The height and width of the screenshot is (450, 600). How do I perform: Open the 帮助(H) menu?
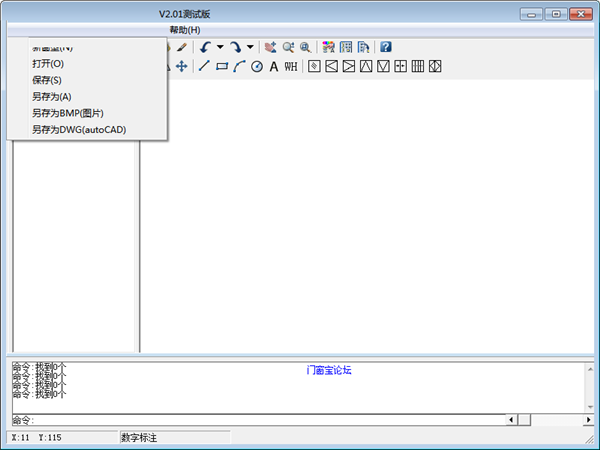[x=185, y=30]
